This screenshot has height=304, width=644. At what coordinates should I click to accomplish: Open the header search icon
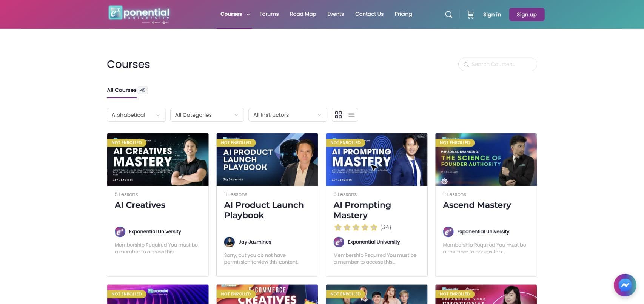coord(448,14)
